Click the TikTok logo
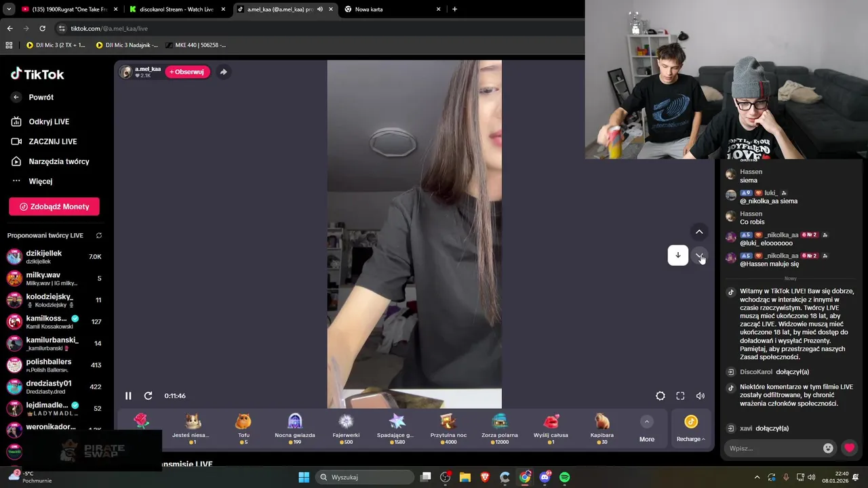Screen dimensions: 868x488 (x=37, y=74)
